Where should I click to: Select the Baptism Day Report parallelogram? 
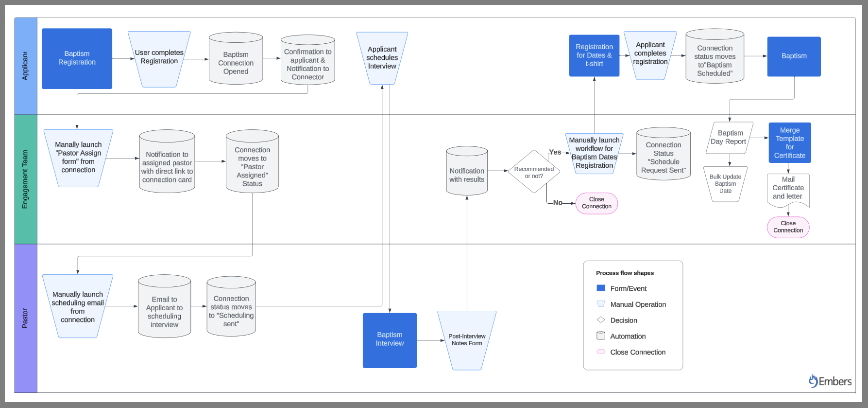(x=729, y=138)
